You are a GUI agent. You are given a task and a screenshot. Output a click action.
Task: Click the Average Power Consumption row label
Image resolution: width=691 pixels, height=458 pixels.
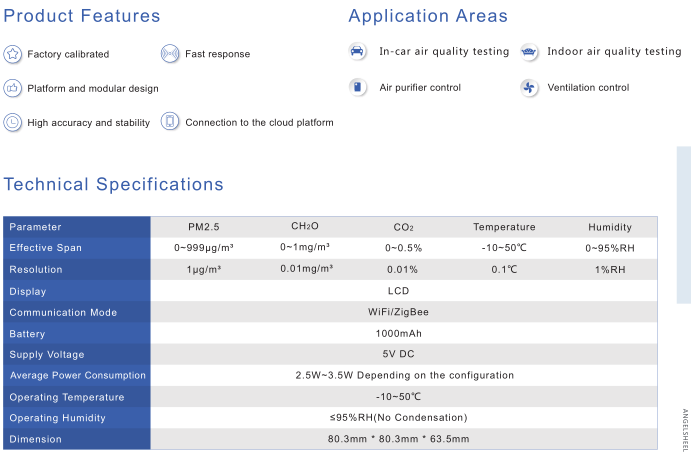pos(77,376)
